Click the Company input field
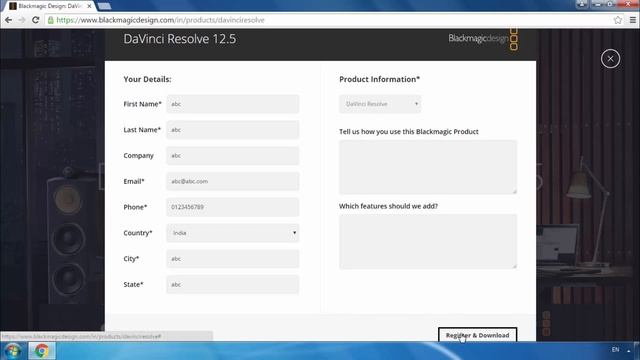Image resolution: width=640 pixels, height=360 pixels. point(233,156)
